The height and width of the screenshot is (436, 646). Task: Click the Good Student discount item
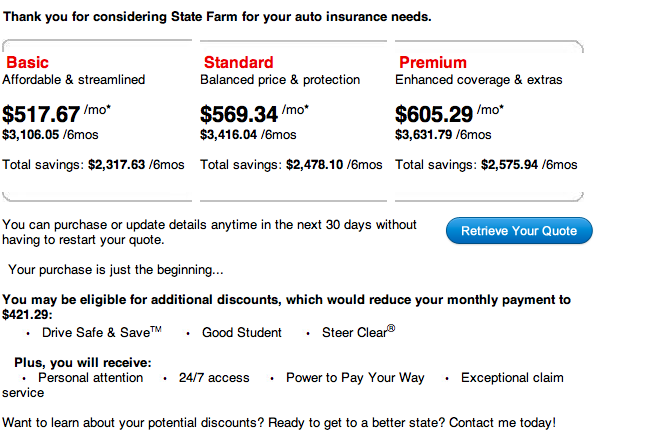[x=241, y=333]
